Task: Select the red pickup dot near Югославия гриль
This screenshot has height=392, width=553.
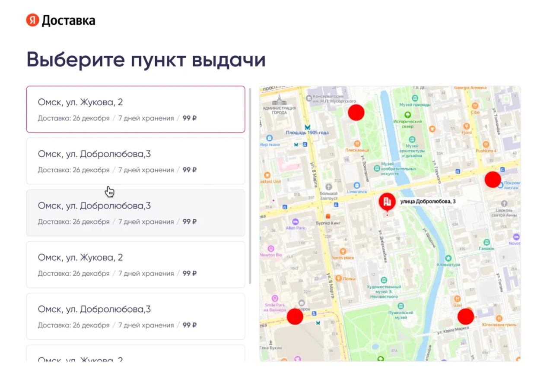Action: pos(465,316)
